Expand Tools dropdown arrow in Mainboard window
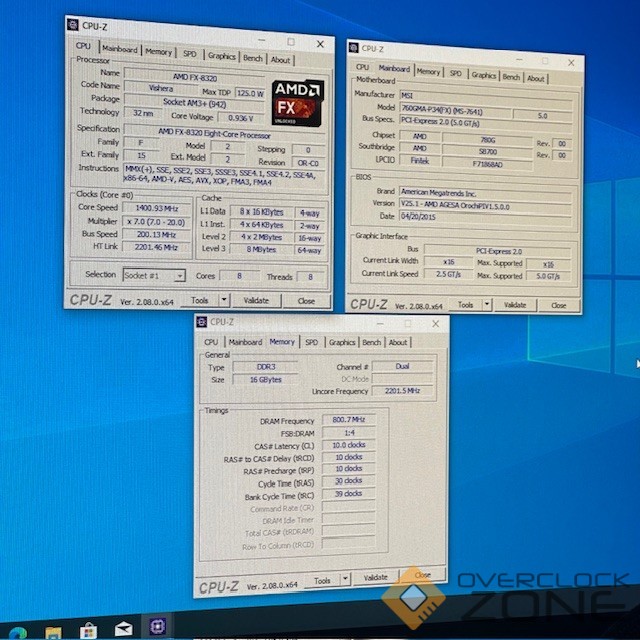Image resolution: width=640 pixels, height=640 pixels. pos(487,304)
